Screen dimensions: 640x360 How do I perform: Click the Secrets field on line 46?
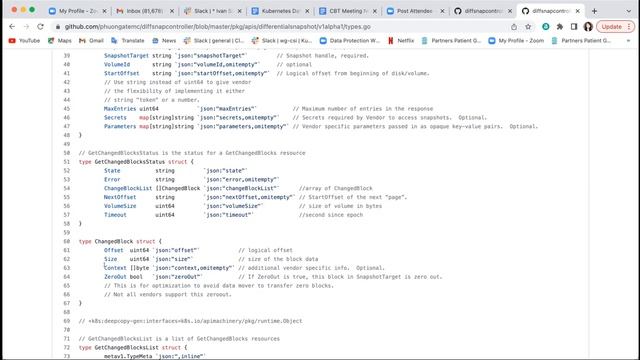pyautogui.click(x=115, y=118)
